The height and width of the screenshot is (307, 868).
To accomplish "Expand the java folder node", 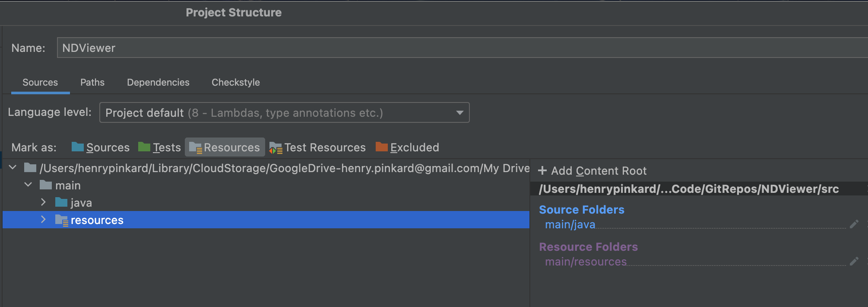I will [x=43, y=202].
